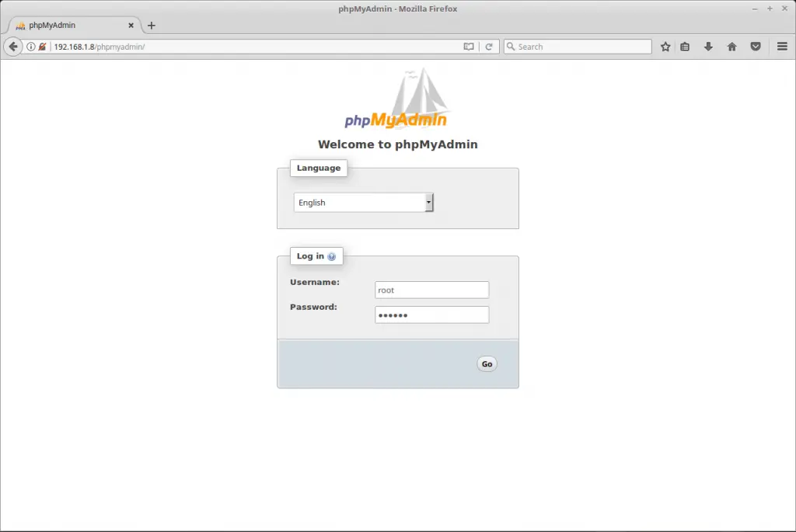Viewport: 796px width, 532px height.
Task: Open the Downloads arrow icon
Action: (708, 47)
